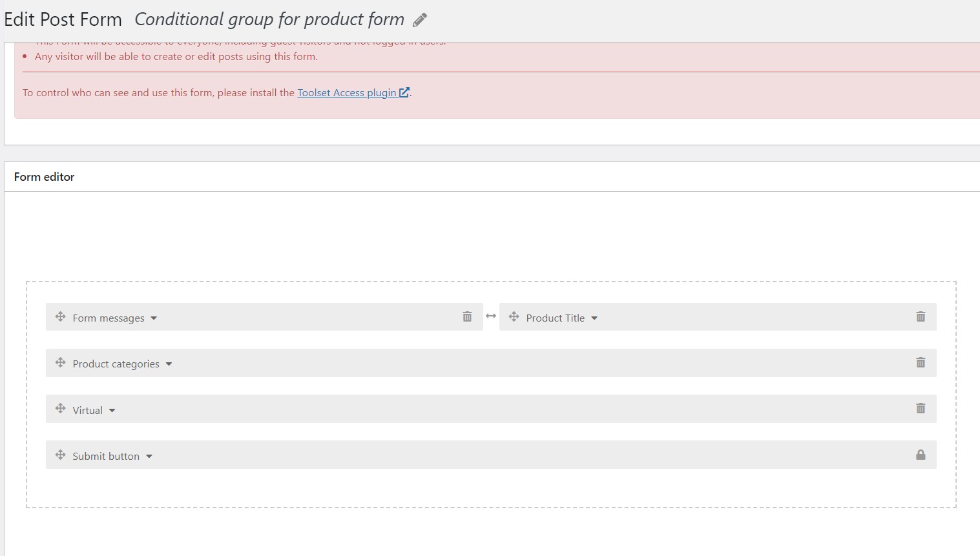Viewport: 980px width, 556px height.
Task: Open Product categories field options dropdown
Action: (169, 364)
